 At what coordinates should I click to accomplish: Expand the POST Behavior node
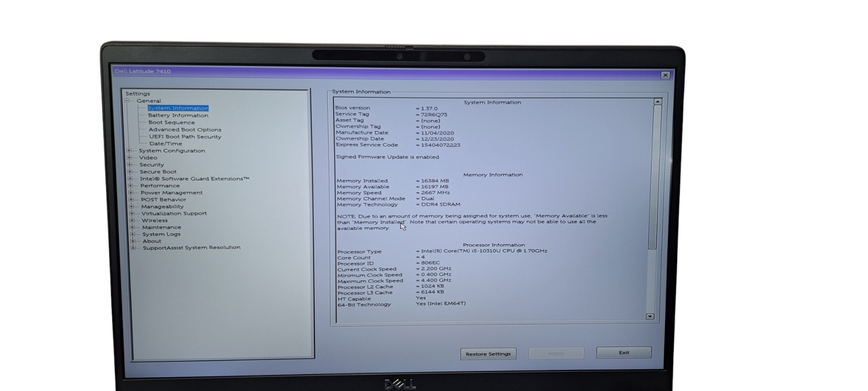click(131, 199)
